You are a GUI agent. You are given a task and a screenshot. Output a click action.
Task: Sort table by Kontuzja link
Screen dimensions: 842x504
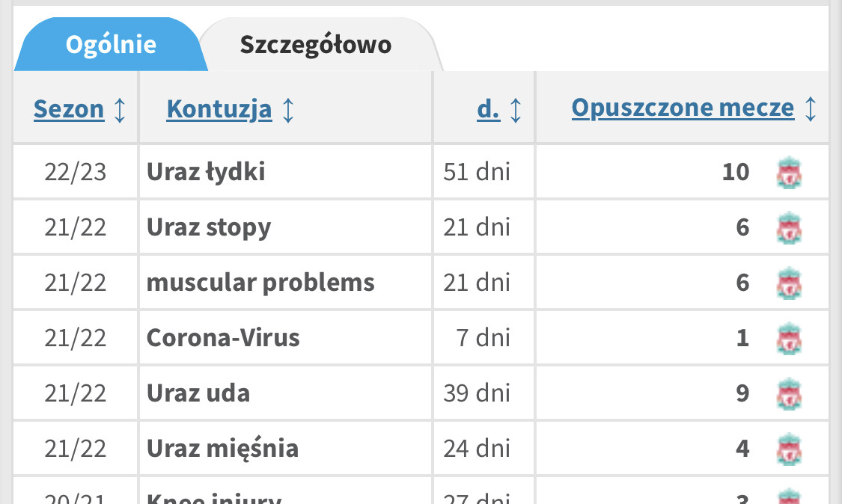(219, 110)
